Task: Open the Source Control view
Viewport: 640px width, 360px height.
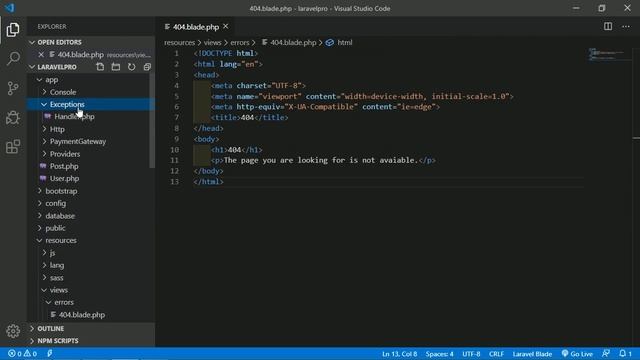Action: 13,88
